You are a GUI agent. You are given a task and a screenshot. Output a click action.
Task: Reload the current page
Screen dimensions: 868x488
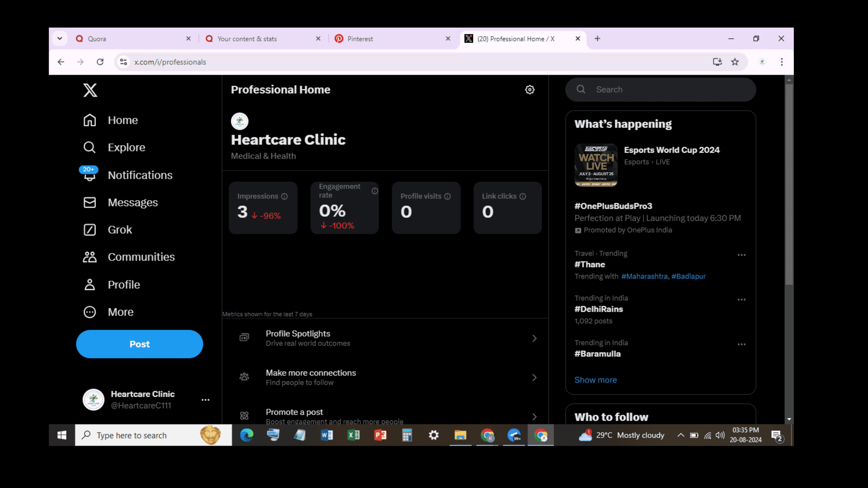click(100, 62)
